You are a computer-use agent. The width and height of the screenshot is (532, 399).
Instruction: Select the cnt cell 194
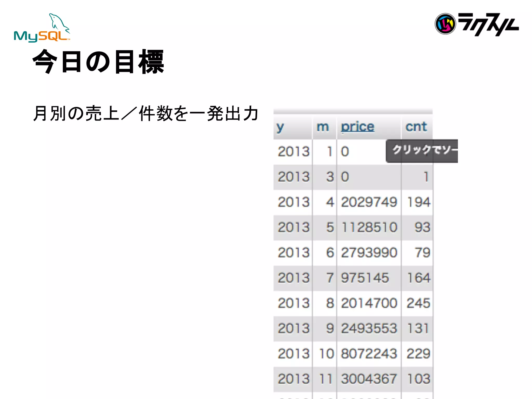point(417,202)
